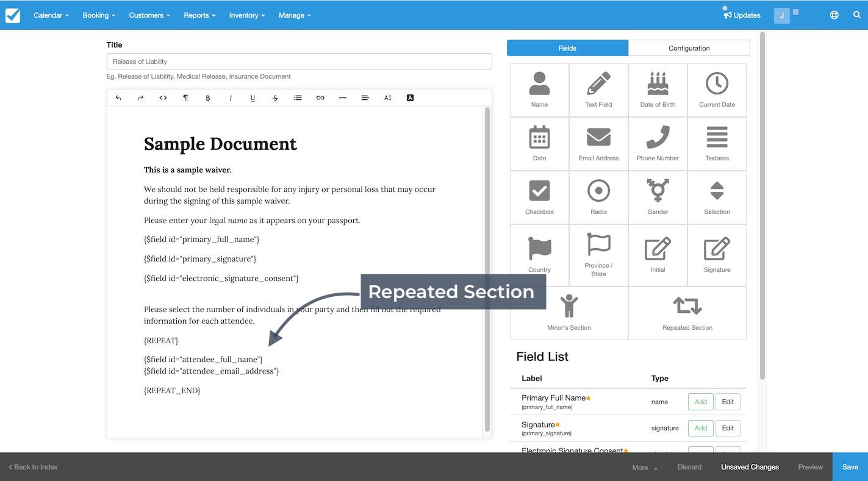The height and width of the screenshot is (481, 868).
Task: Open the help lifebuoy icon
Action: 834,15
